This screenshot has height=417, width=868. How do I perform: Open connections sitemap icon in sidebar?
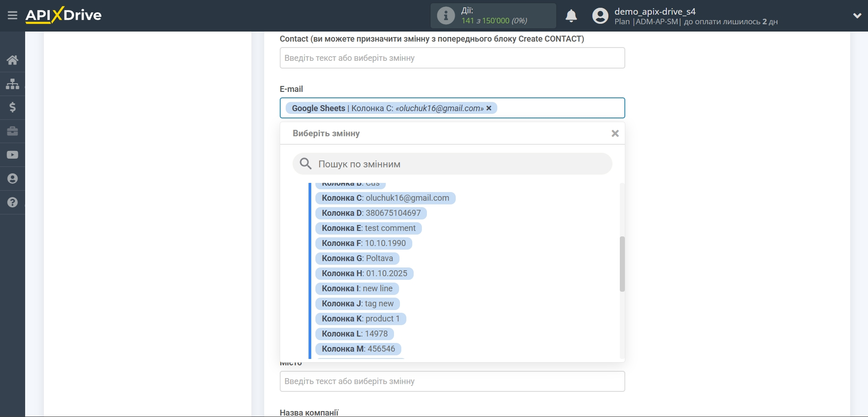(12, 84)
